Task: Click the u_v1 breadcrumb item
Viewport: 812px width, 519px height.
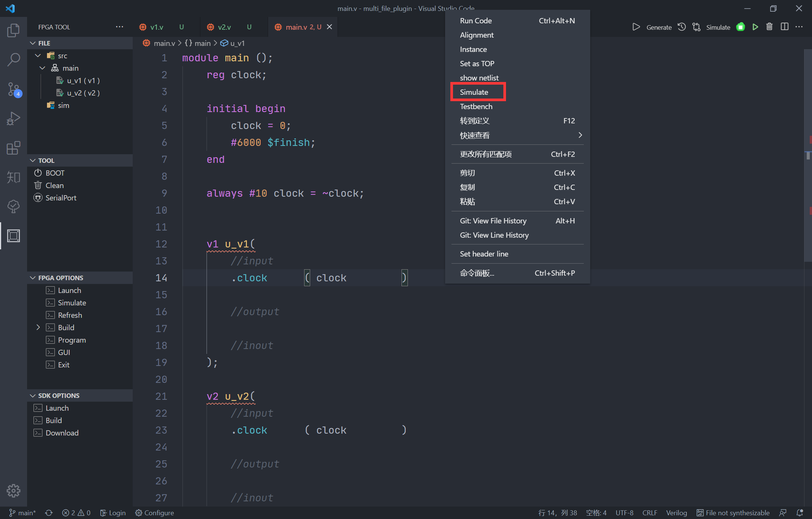Action: coord(237,43)
